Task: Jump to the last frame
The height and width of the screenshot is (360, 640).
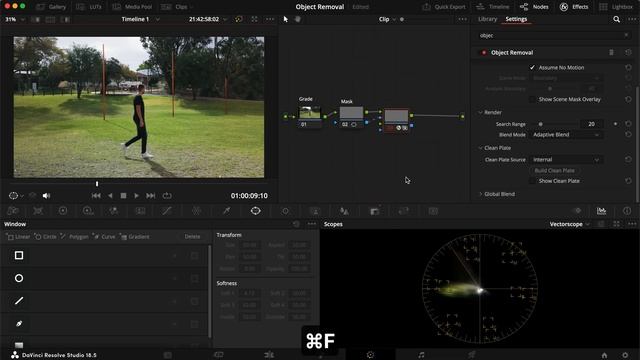Action: coord(151,196)
